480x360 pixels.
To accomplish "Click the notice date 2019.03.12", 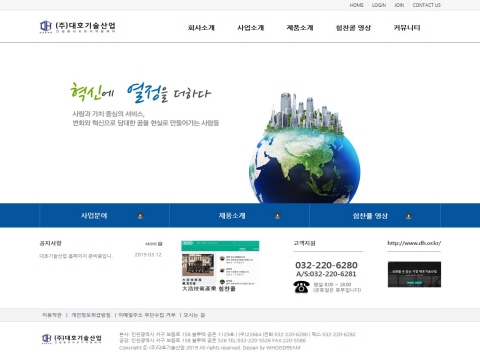I will (x=148, y=255).
